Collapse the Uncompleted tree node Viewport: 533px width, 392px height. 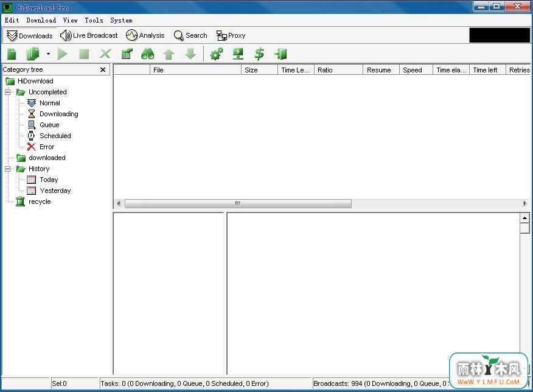pos(7,92)
